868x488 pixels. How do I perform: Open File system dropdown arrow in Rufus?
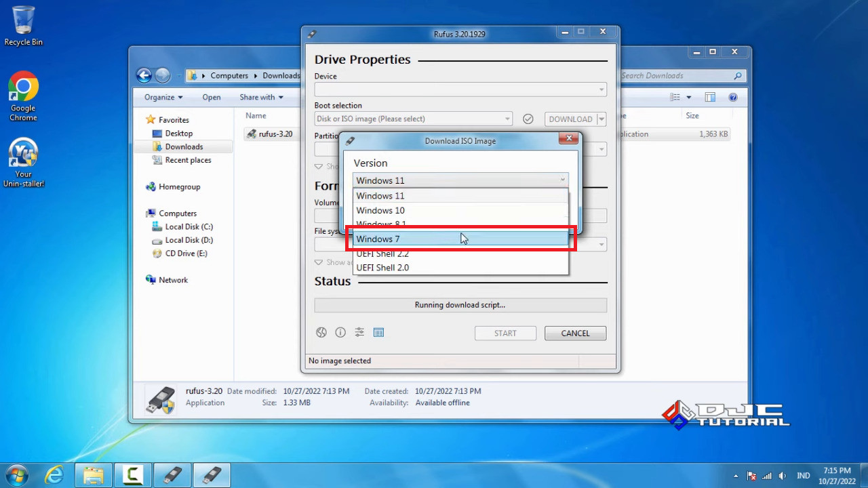click(601, 245)
